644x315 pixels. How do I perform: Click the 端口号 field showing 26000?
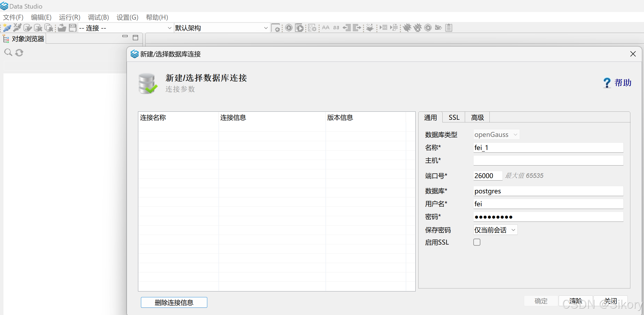coord(488,176)
